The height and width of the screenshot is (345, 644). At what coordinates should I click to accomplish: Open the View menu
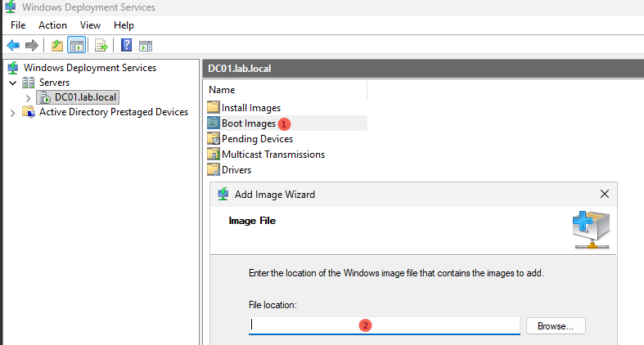[90, 25]
